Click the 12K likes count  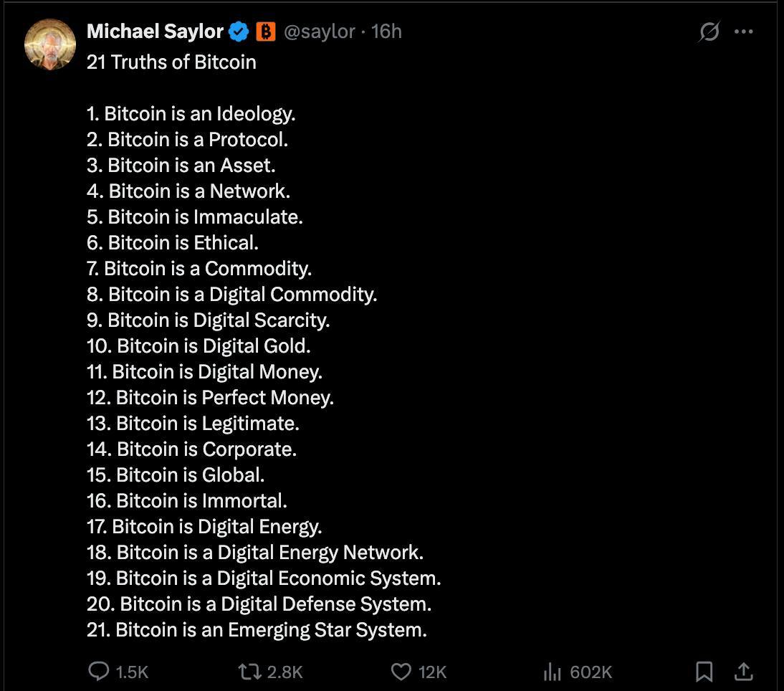click(x=432, y=672)
